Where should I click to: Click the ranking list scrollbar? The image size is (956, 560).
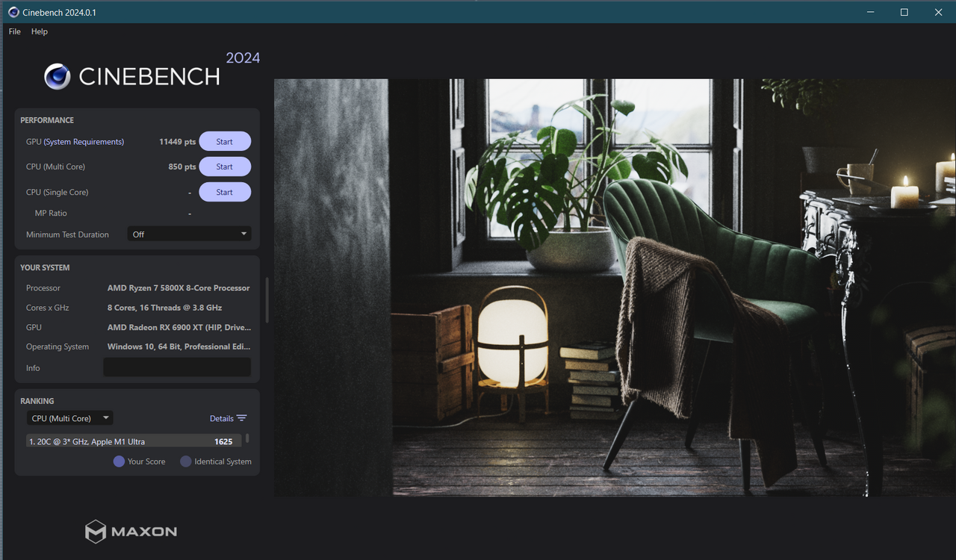pyautogui.click(x=247, y=439)
